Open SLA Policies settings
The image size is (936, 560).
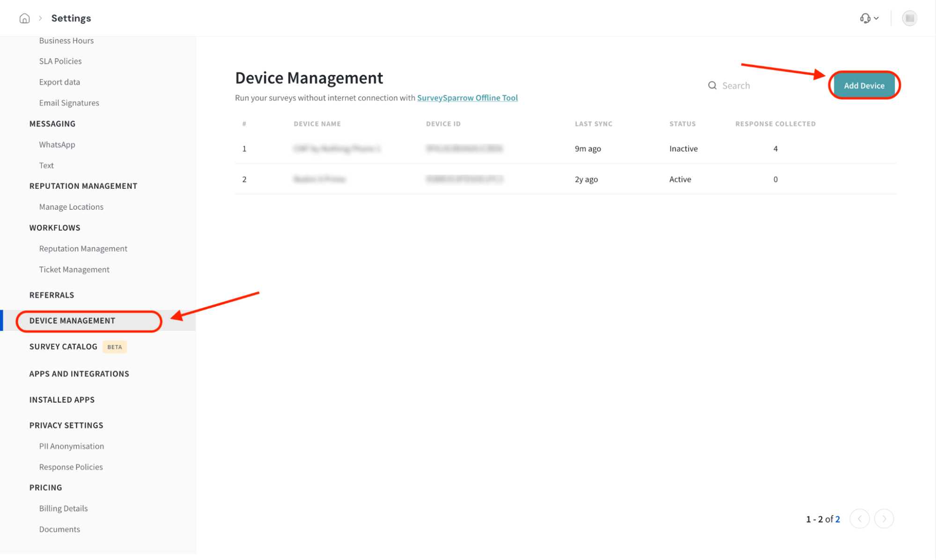pos(60,61)
